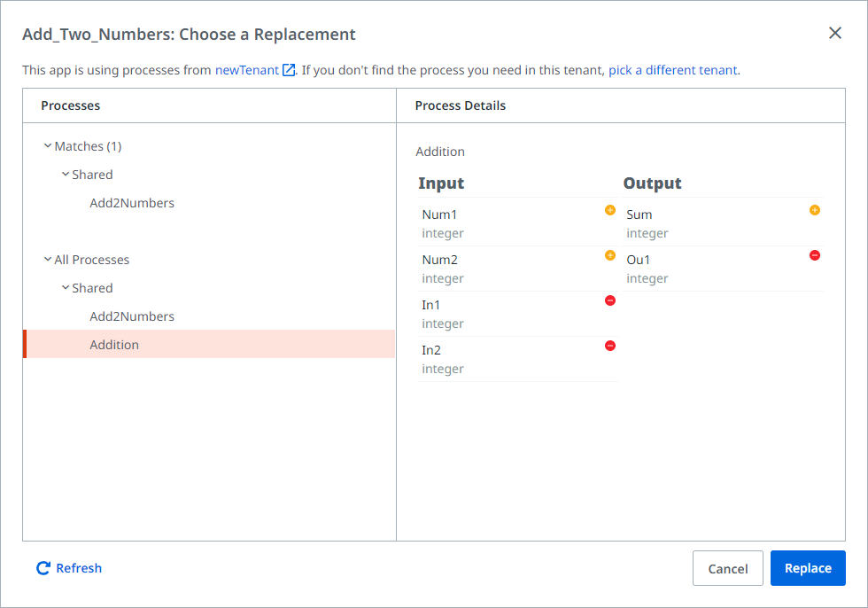This screenshot has height=608, width=868.
Task: Click 'pick a different tenant' link
Action: pyautogui.click(x=672, y=70)
